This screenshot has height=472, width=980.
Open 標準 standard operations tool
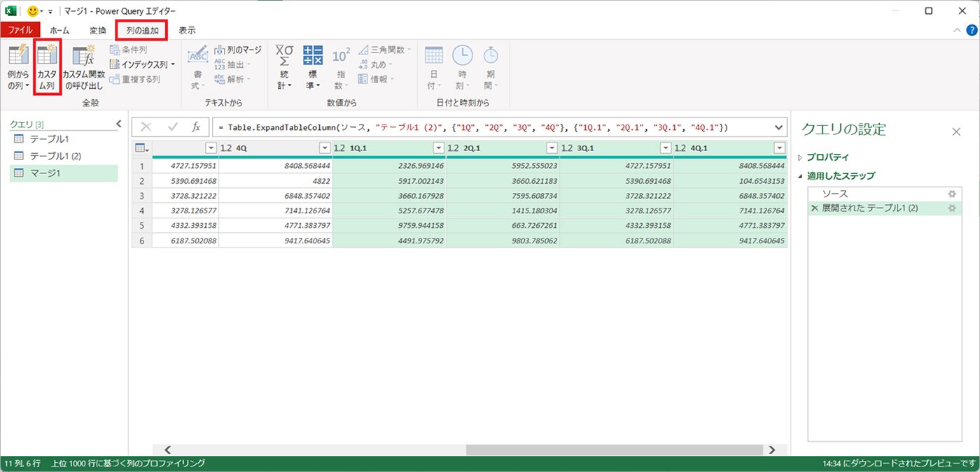(x=312, y=67)
